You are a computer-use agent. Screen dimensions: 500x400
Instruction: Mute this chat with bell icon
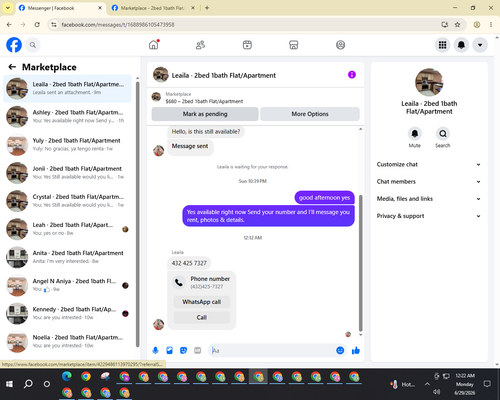pos(414,134)
